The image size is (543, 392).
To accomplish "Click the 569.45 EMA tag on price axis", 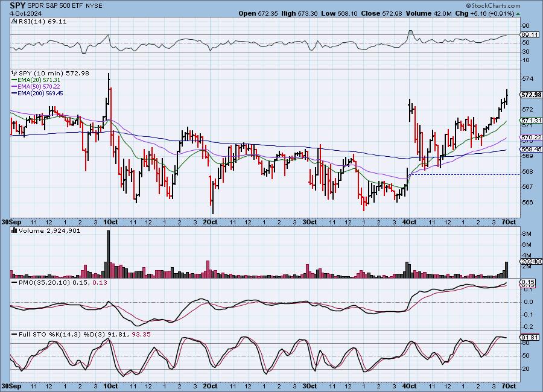I will click(x=531, y=149).
